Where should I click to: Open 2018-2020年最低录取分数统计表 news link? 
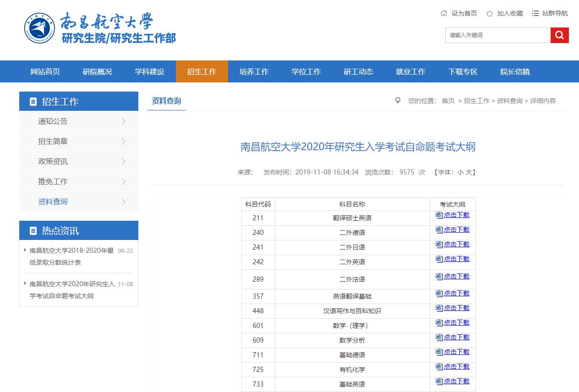coord(71,256)
